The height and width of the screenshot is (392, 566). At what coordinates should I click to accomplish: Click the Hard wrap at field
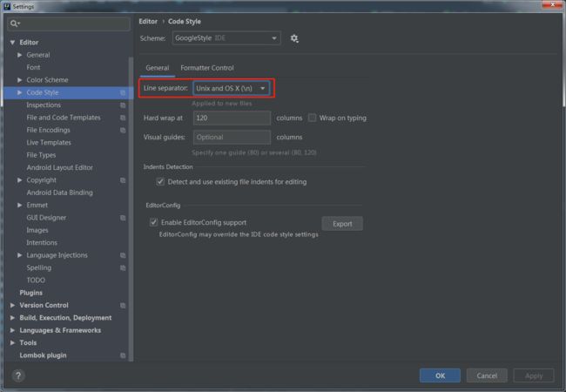[x=232, y=118]
